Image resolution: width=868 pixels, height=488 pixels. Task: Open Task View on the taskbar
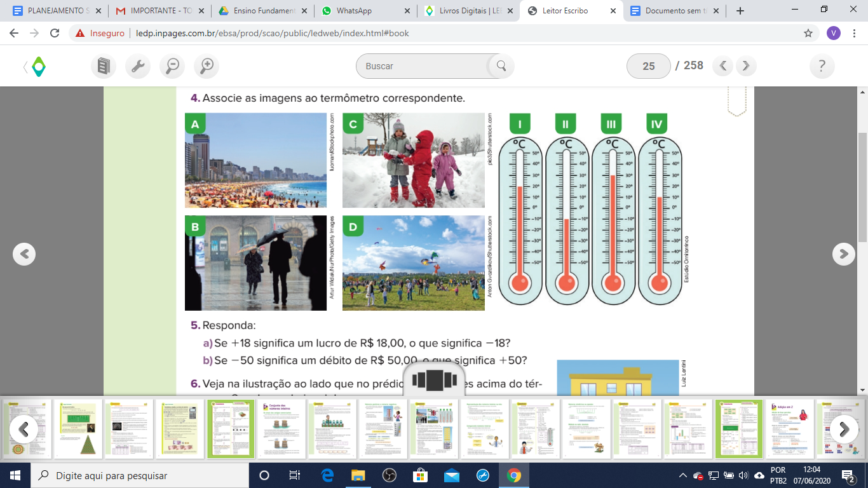294,475
